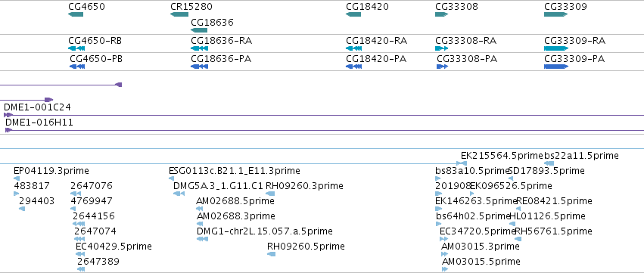
Task: Click the DMG1-chr2L.15.057.a.5prime feature
Action: pyautogui.click(x=203, y=239)
